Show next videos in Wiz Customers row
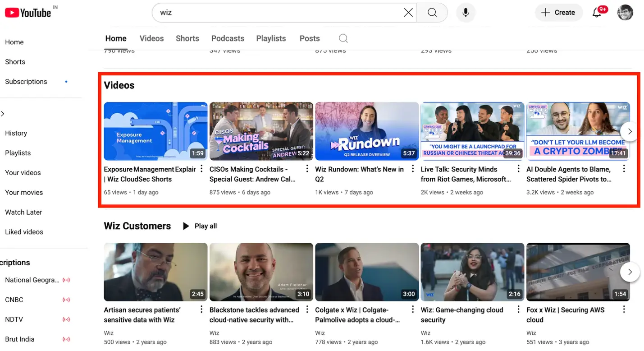 coord(630,272)
